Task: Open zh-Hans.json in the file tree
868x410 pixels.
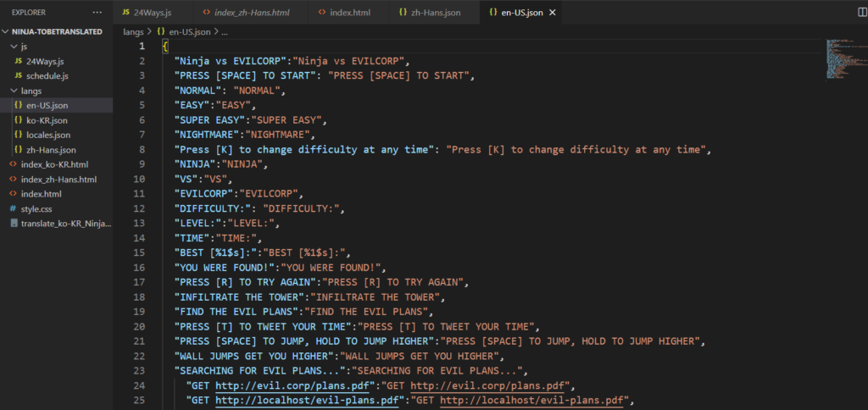Action: coord(46,150)
